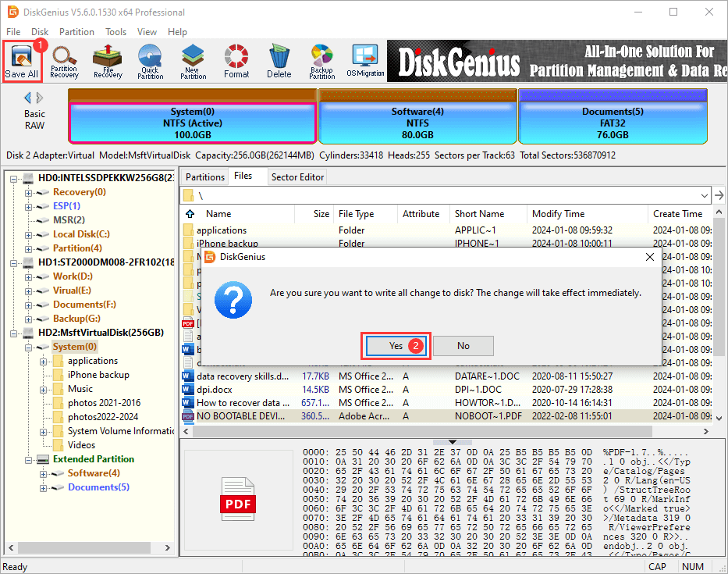The image size is (728, 574).
Task: Open the Help menu
Action: click(177, 31)
